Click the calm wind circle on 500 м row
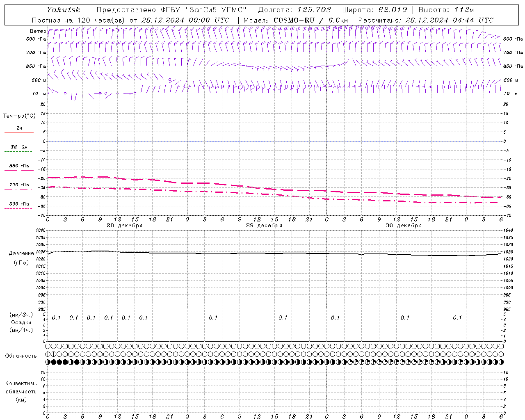 point(170,80)
